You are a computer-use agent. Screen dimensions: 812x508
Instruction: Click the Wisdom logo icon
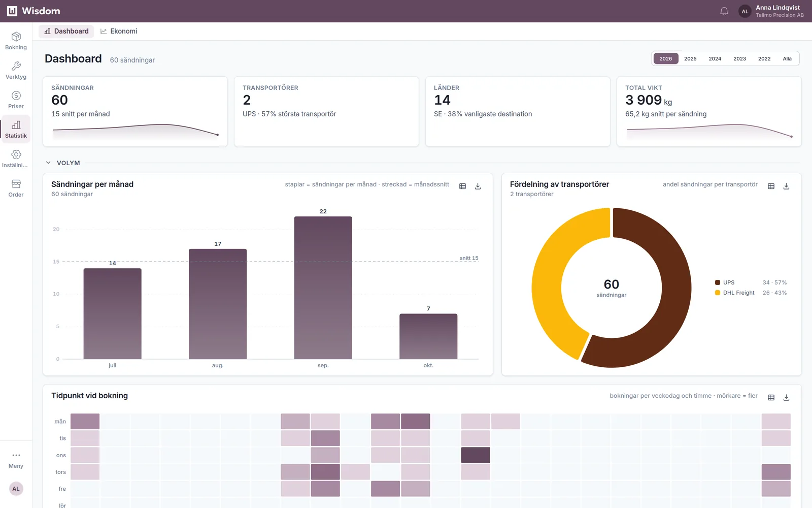12,11
